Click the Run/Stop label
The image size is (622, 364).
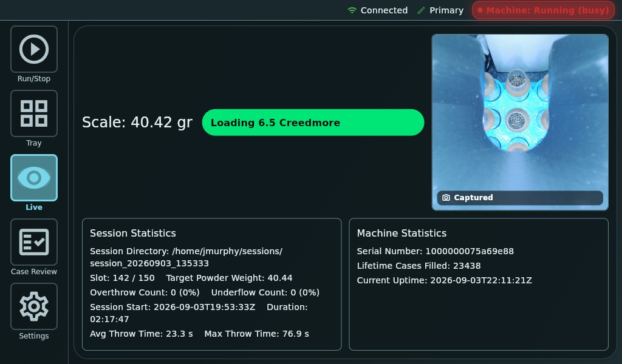pyautogui.click(x=34, y=79)
